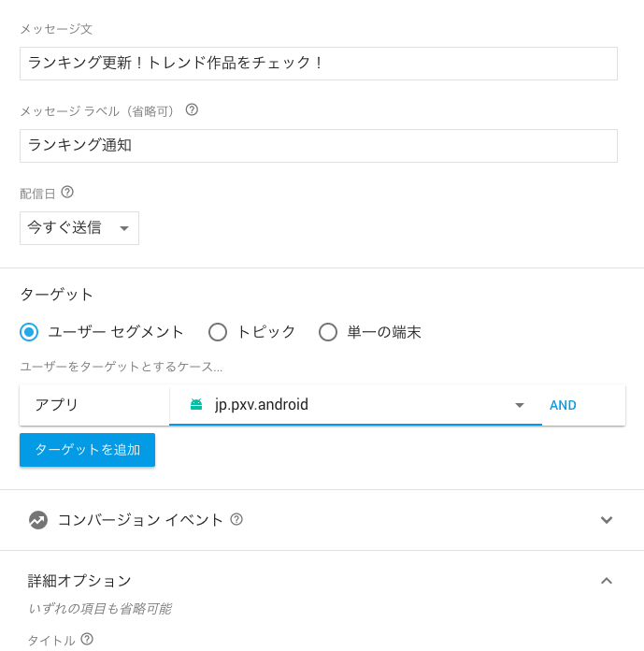Image resolution: width=644 pixels, height=651 pixels.
Task: Click help icon next to 配信日
Action: pos(67,193)
